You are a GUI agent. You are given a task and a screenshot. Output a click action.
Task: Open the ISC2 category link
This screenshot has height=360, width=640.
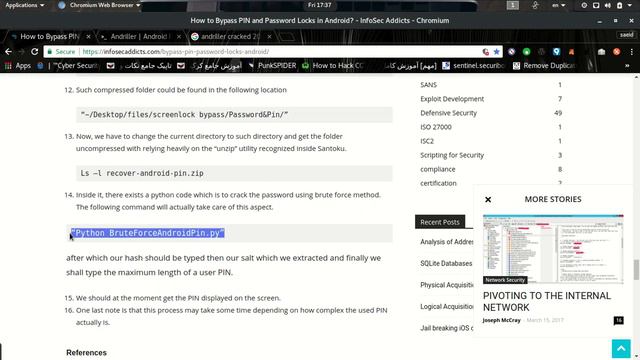(x=427, y=141)
